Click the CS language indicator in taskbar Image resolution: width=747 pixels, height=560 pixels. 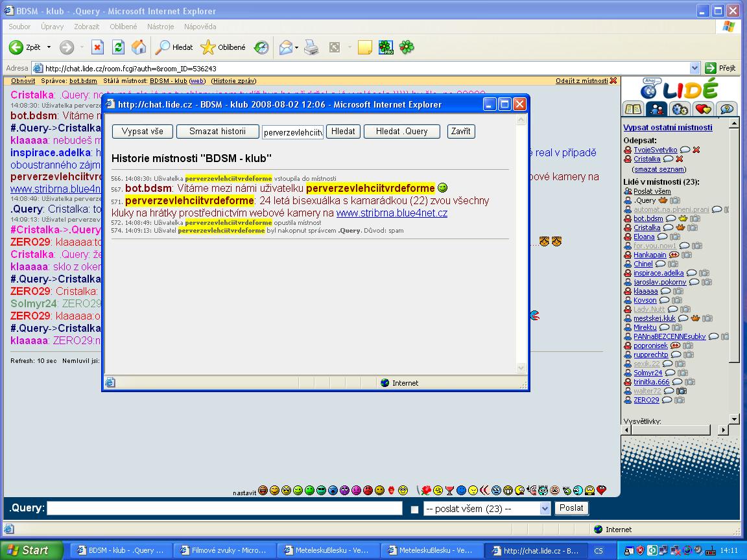(x=599, y=550)
